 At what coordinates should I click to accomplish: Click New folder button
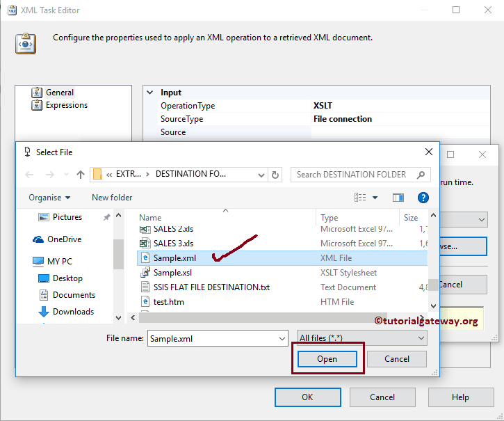[112, 198]
